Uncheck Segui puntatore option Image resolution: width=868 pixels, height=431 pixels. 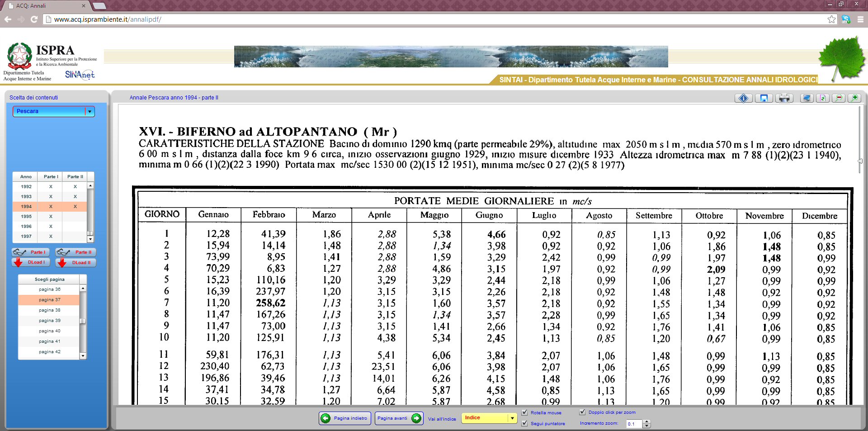pyautogui.click(x=524, y=423)
